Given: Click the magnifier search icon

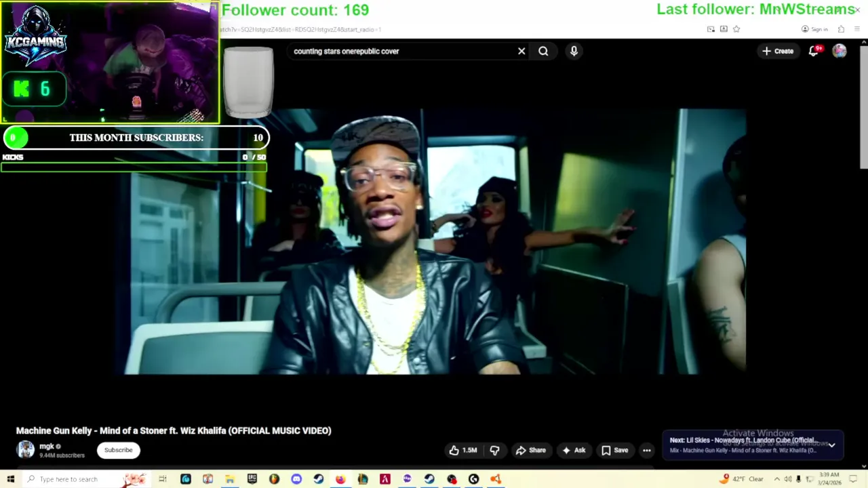Looking at the screenshot, I should click(x=543, y=51).
